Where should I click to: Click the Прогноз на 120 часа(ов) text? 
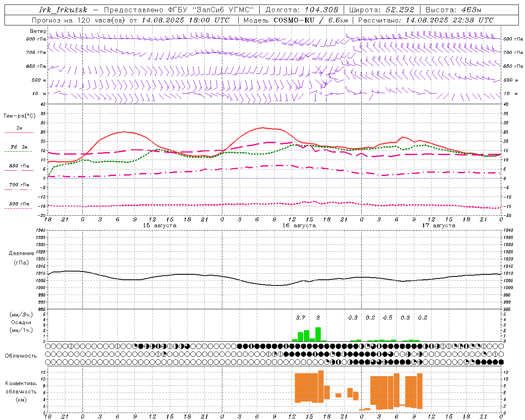[x=78, y=20]
